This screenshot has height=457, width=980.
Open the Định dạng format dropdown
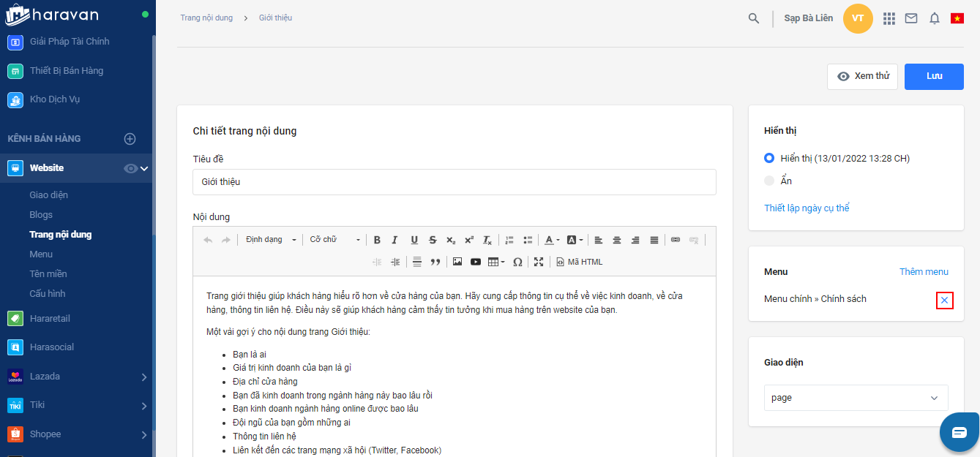[271, 240]
